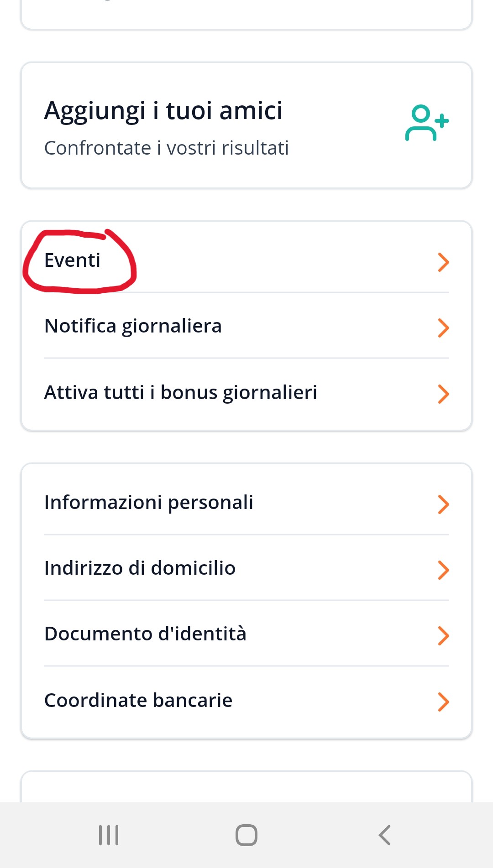This screenshot has height=868, width=493.
Task: Click chevron beside Attiva tutti i bonus giornalieri
Action: pos(444,394)
